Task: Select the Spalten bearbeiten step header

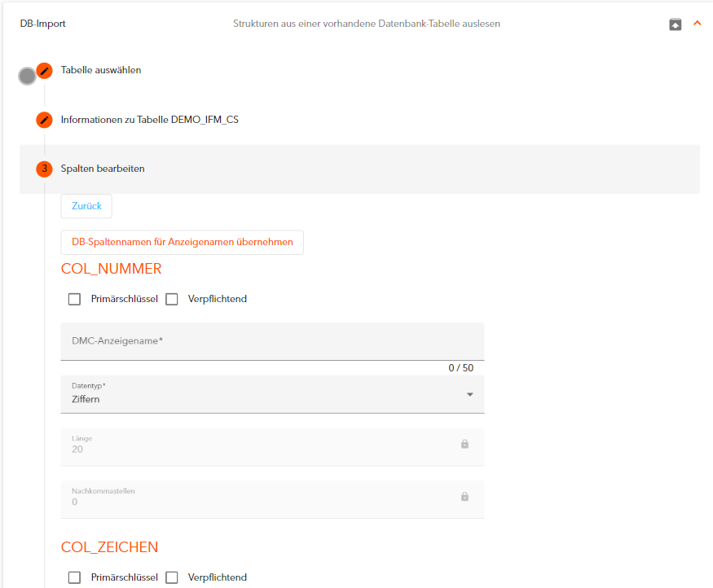Action: pos(103,169)
